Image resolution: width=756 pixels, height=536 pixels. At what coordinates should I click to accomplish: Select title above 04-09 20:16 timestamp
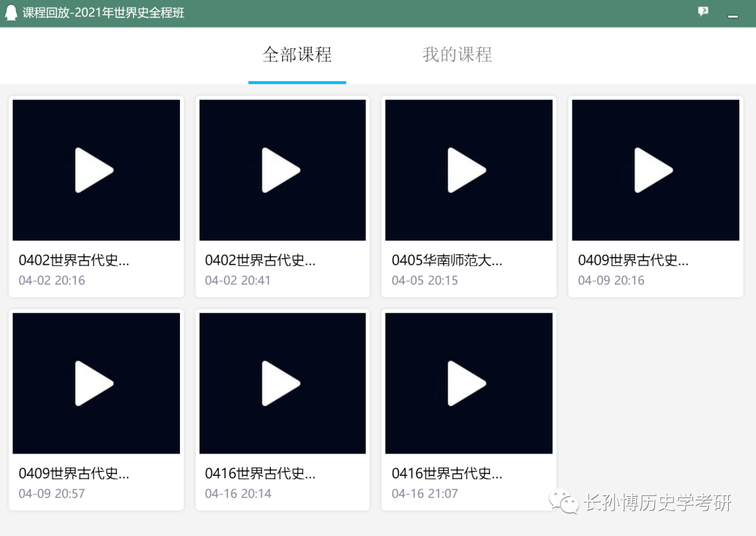(633, 260)
